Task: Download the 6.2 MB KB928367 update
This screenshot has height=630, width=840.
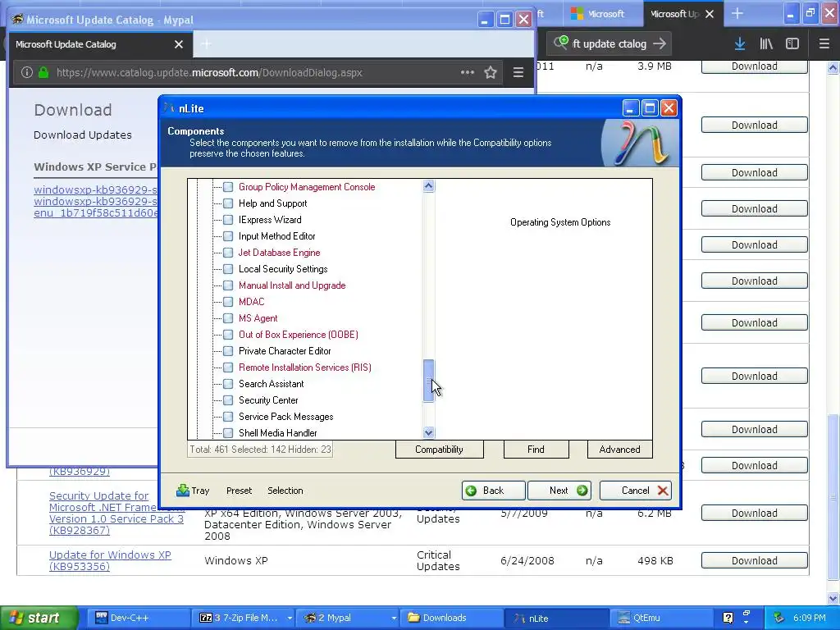Action: (x=755, y=514)
